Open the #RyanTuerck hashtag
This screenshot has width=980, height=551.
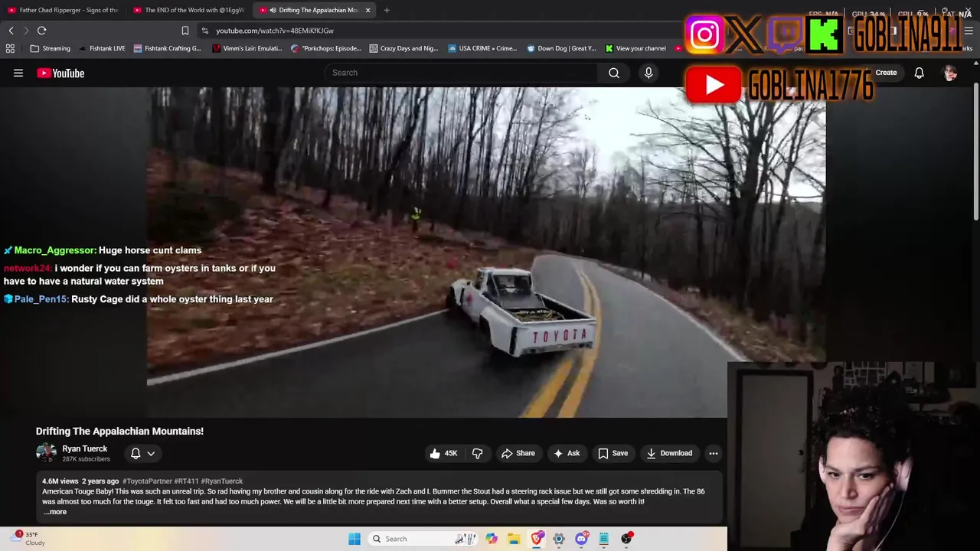221,481
